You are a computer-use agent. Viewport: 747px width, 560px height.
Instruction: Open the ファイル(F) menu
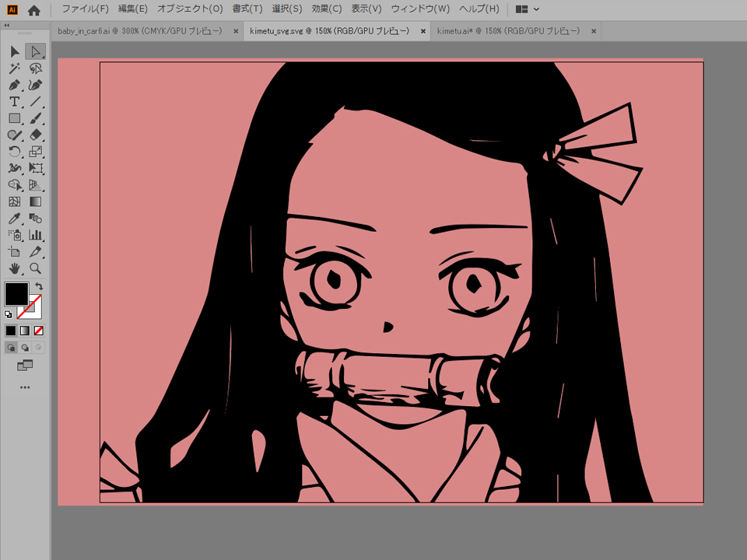[x=86, y=9]
